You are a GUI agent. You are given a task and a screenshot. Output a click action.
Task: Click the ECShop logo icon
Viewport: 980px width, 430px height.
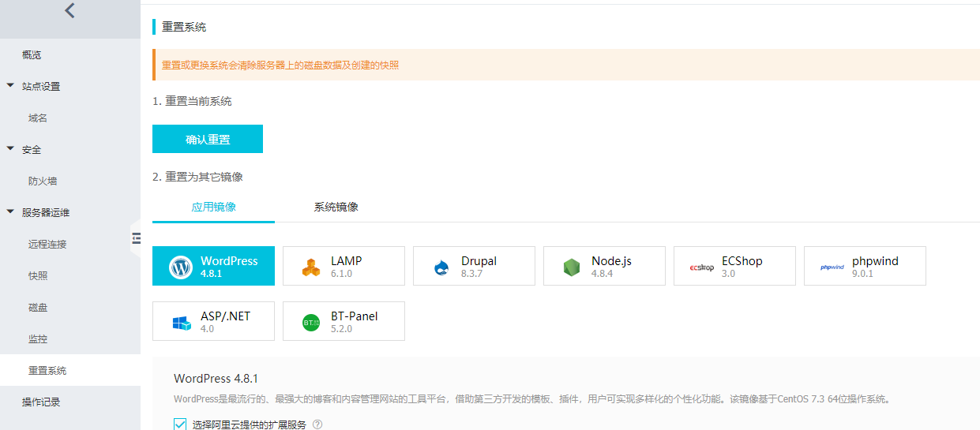[x=701, y=267]
